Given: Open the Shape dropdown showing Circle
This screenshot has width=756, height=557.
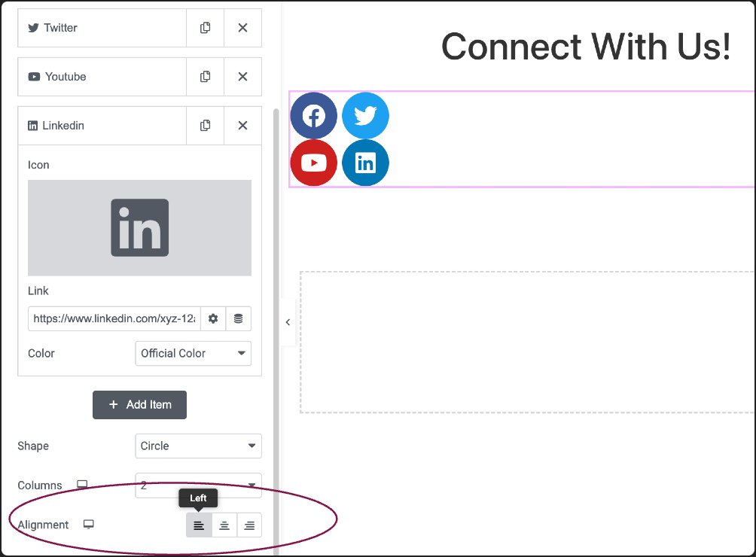Looking at the screenshot, I should click(x=198, y=446).
